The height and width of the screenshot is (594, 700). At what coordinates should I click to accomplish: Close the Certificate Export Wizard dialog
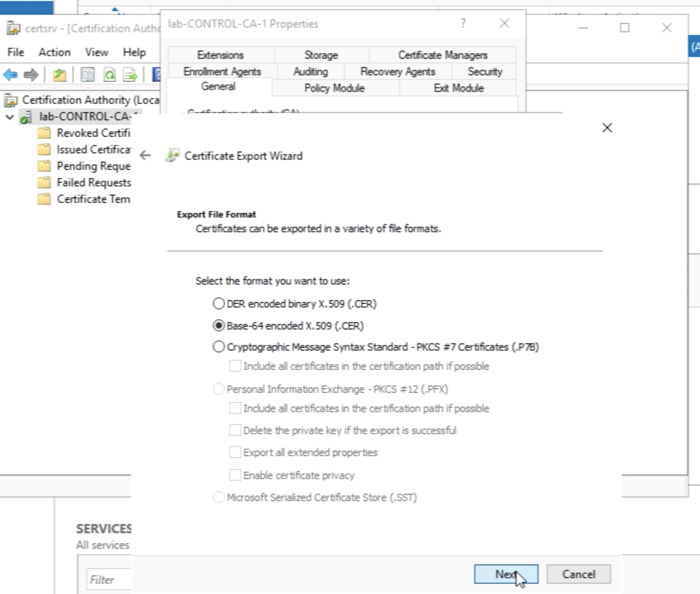607,128
